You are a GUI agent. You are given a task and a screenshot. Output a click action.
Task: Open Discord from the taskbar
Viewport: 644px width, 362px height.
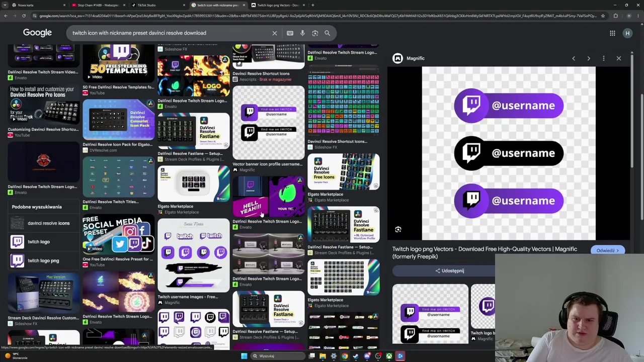tap(367, 356)
